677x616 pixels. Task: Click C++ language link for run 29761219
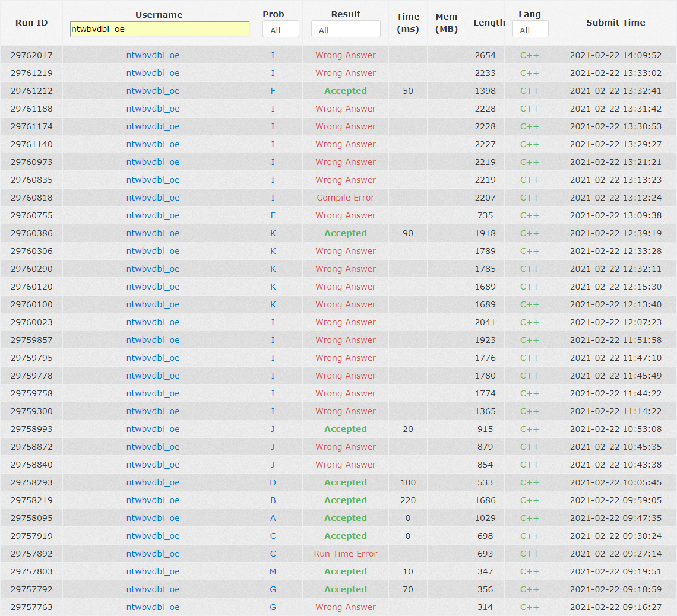529,73
